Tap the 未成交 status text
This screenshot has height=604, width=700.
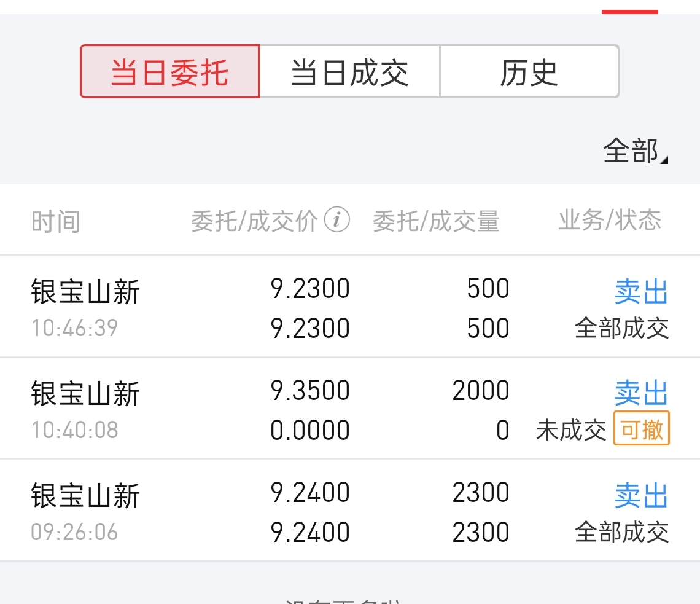(x=570, y=430)
